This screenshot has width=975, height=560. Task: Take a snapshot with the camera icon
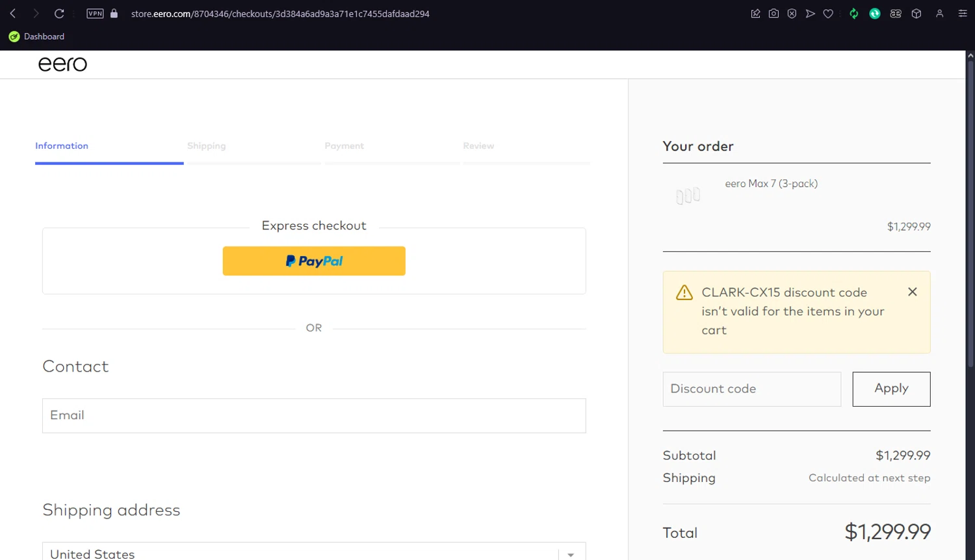point(773,14)
